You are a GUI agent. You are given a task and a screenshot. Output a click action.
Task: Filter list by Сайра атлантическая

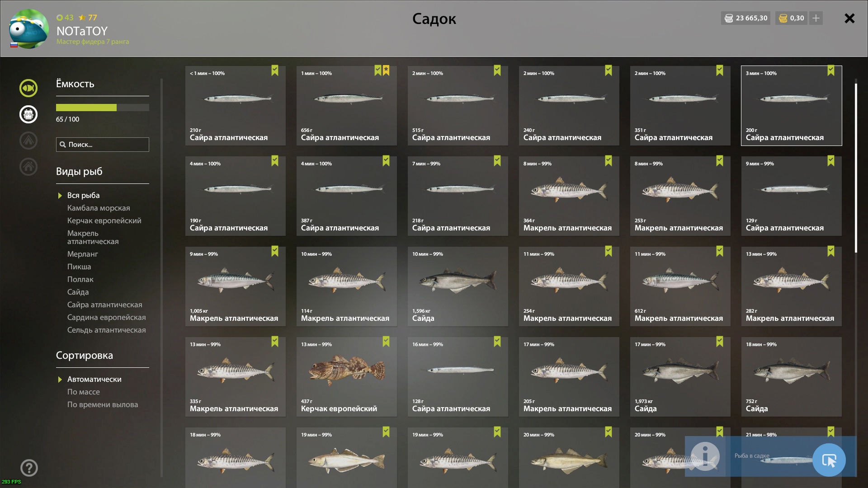pyautogui.click(x=105, y=305)
